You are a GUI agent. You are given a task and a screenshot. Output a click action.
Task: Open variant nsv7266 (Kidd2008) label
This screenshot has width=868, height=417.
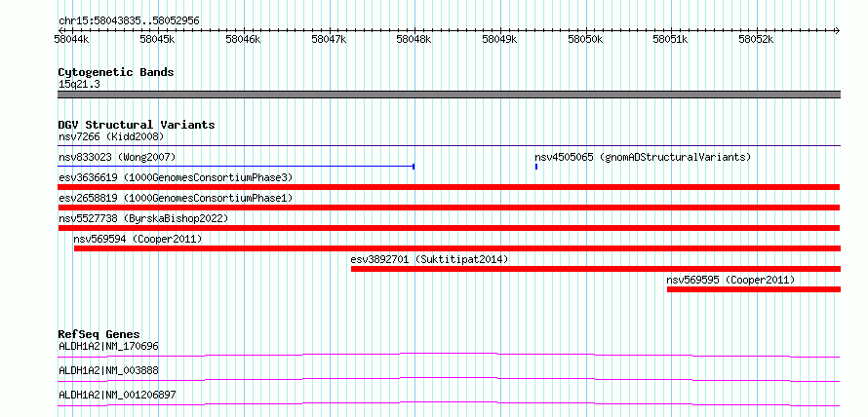[111, 136]
